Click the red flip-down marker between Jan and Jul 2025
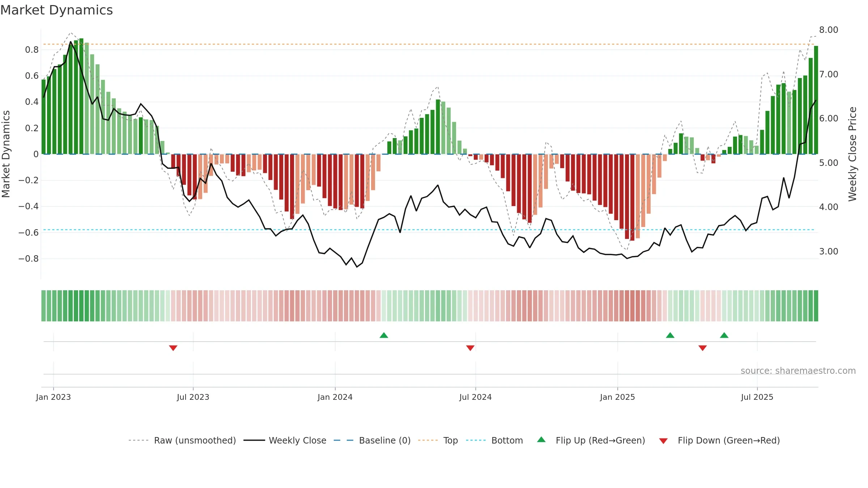The height and width of the screenshot is (488, 868). tap(703, 348)
